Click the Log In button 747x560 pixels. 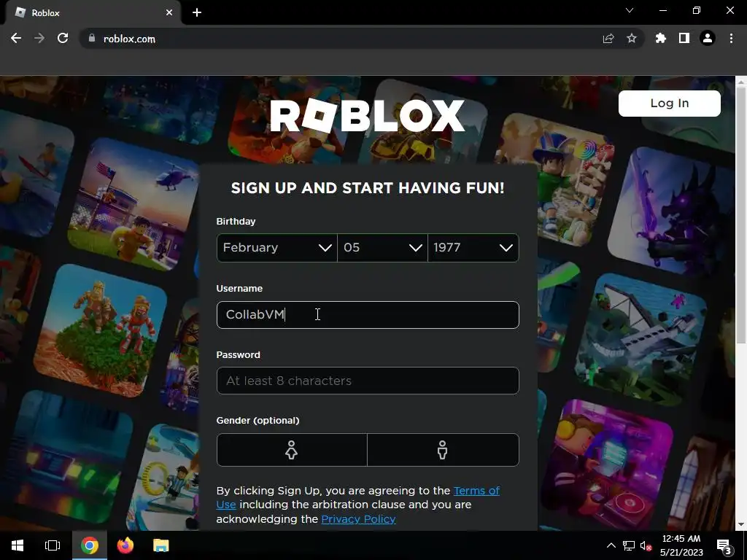[670, 104]
